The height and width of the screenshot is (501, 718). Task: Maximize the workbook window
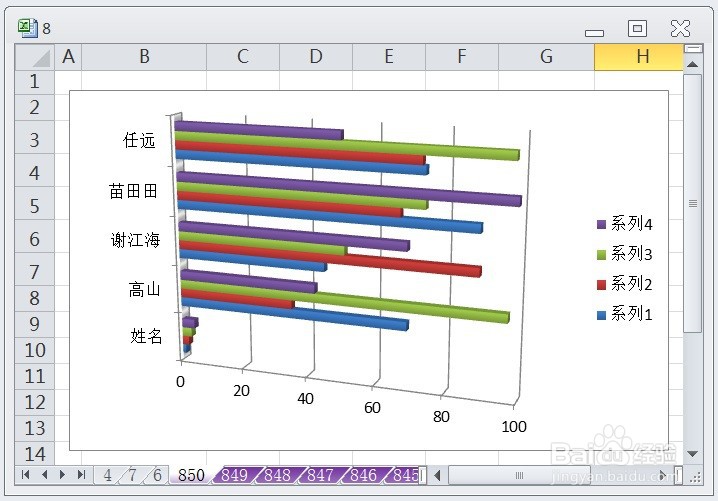(637, 28)
